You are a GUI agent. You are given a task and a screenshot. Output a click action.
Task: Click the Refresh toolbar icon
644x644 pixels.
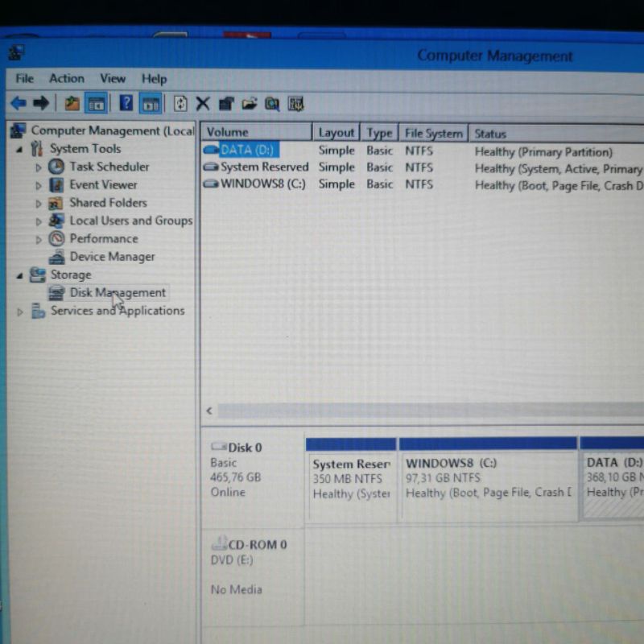click(180, 103)
